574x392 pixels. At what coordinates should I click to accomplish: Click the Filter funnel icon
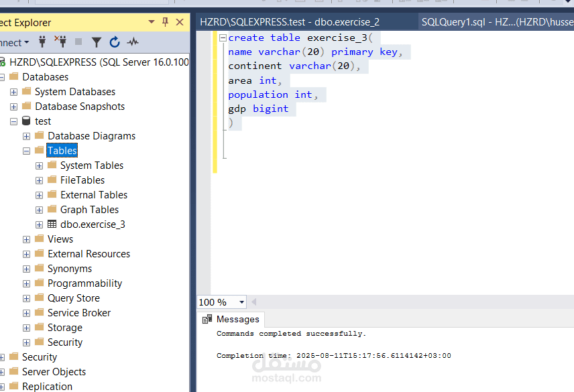[x=97, y=42]
